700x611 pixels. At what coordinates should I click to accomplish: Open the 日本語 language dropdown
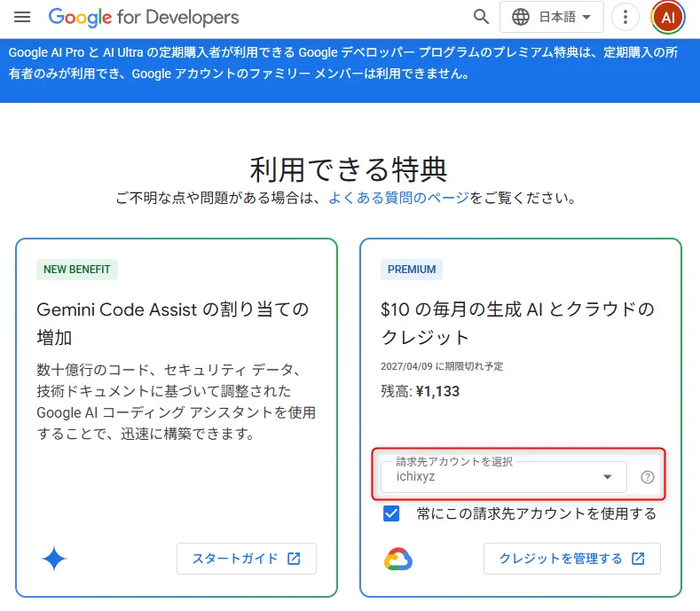pos(552,17)
